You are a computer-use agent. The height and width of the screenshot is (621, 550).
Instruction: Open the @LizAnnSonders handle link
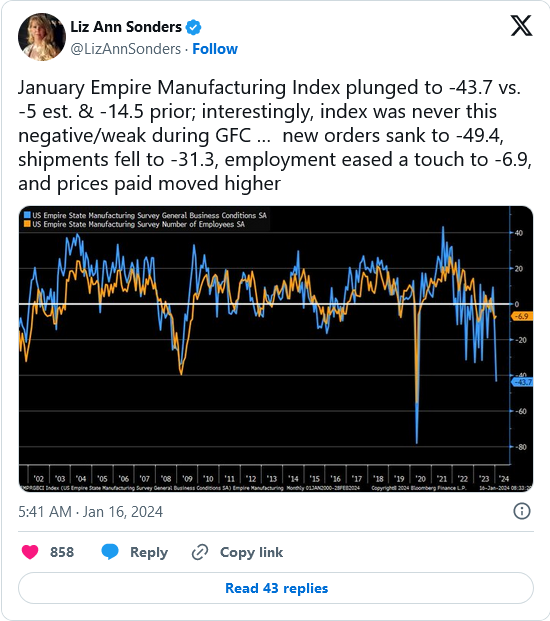click(x=126, y=49)
